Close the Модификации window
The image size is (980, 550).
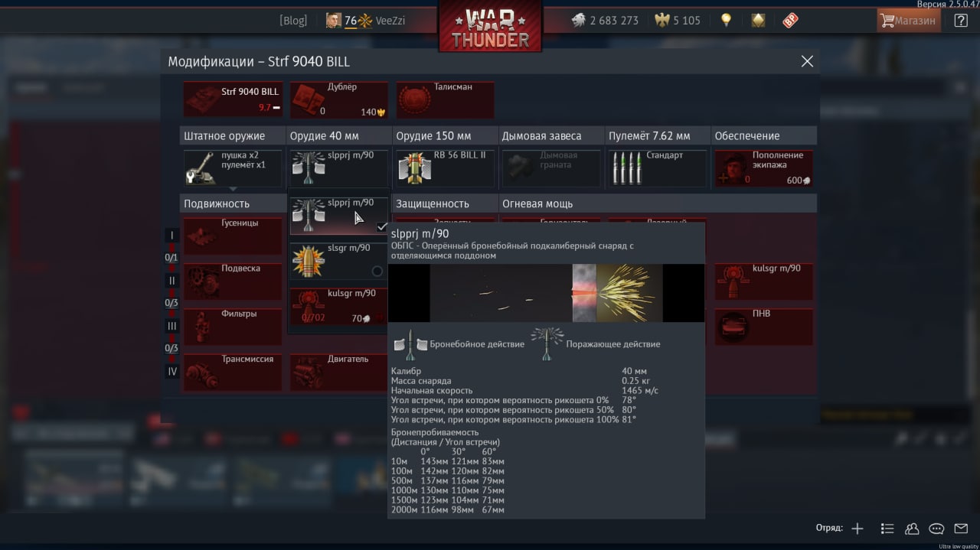coord(807,61)
